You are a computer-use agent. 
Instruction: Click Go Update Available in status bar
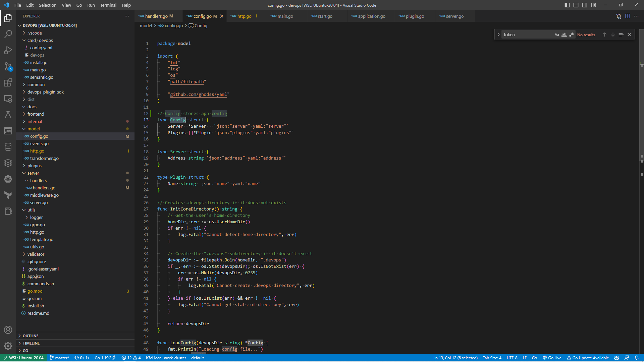(588, 358)
